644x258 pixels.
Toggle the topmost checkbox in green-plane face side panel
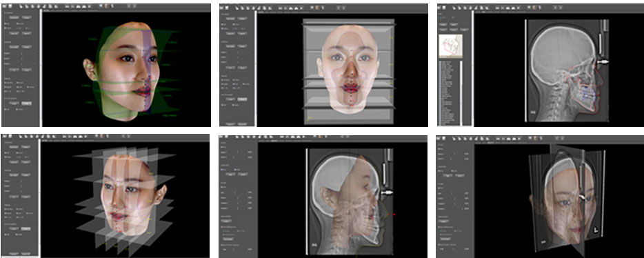[5, 23]
